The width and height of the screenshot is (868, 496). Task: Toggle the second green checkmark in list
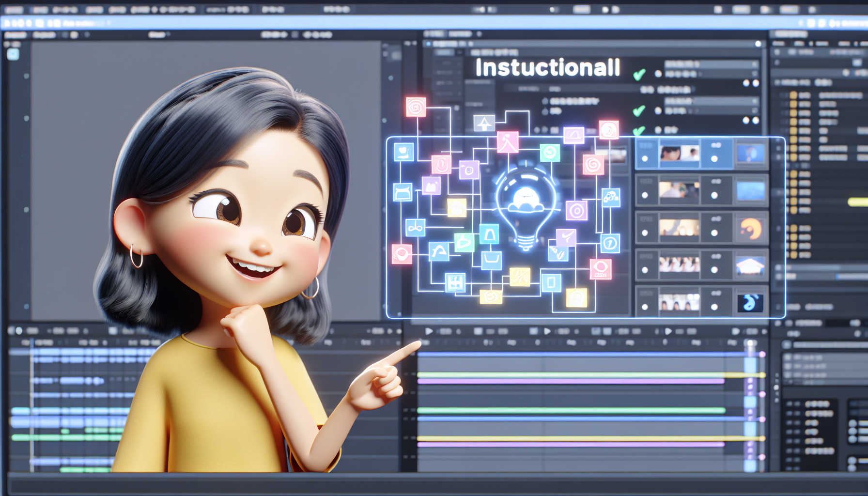[x=639, y=111]
